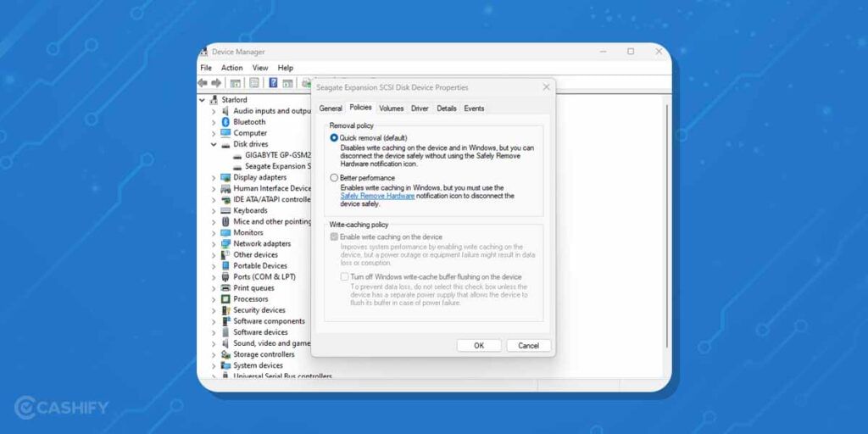Expand the Keyboards category
This screenshot has width=868, height=434.
point(214,211)
